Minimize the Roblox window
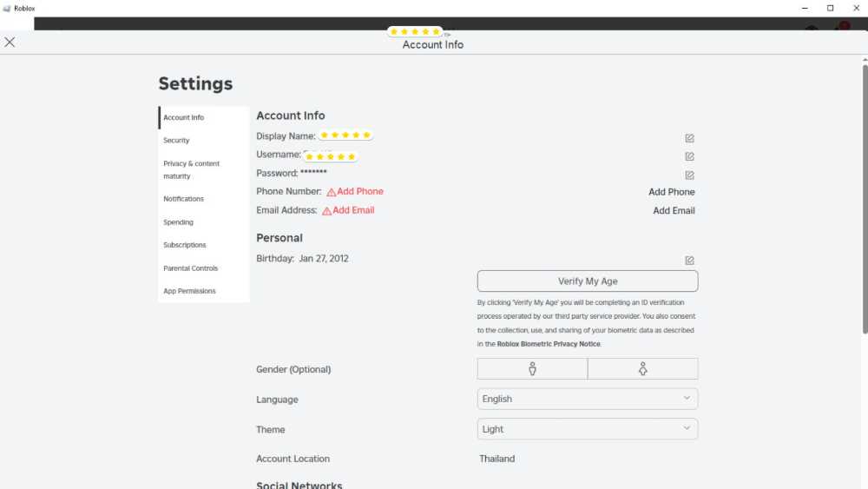Image resolution: width=868 pixels, height=489 pixels. [x=805, y=9]
